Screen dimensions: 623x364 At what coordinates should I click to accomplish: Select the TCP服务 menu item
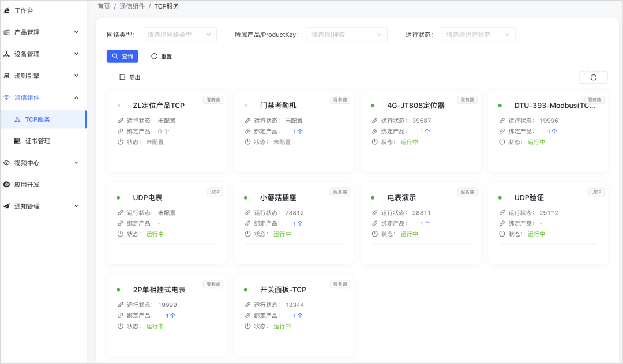click(x=43, y=119)
